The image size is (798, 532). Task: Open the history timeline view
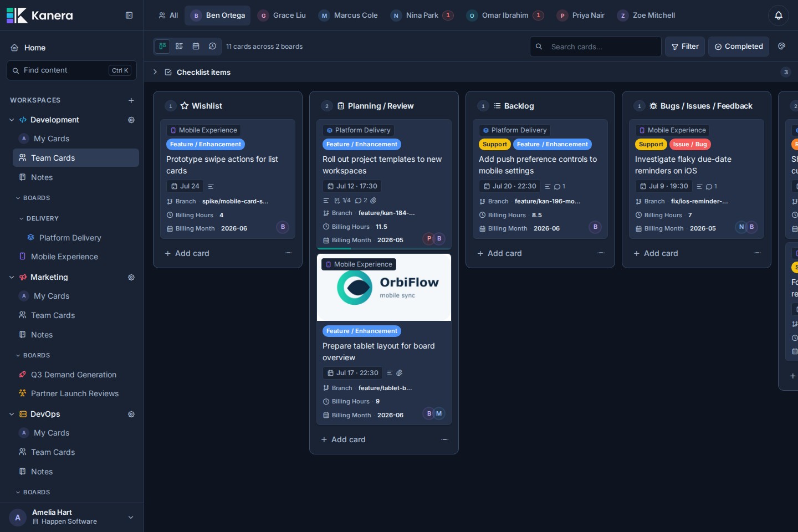pos(212,47)
